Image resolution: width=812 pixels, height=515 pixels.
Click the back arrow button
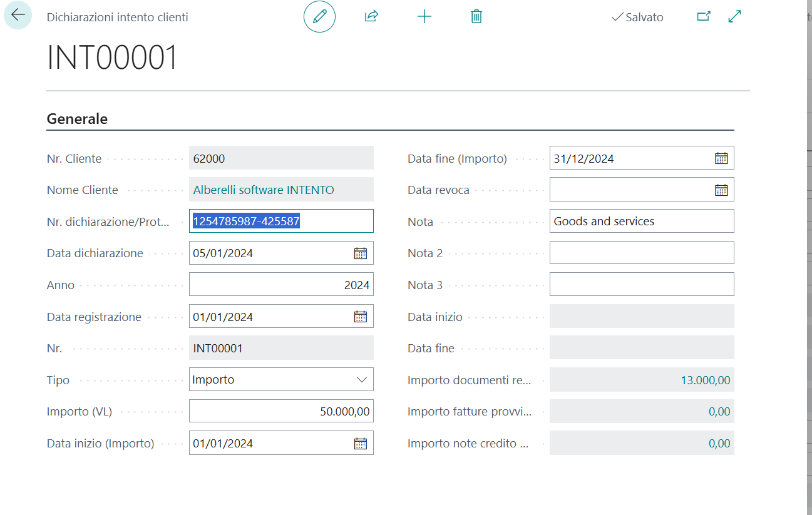click(x=18, y=16)
